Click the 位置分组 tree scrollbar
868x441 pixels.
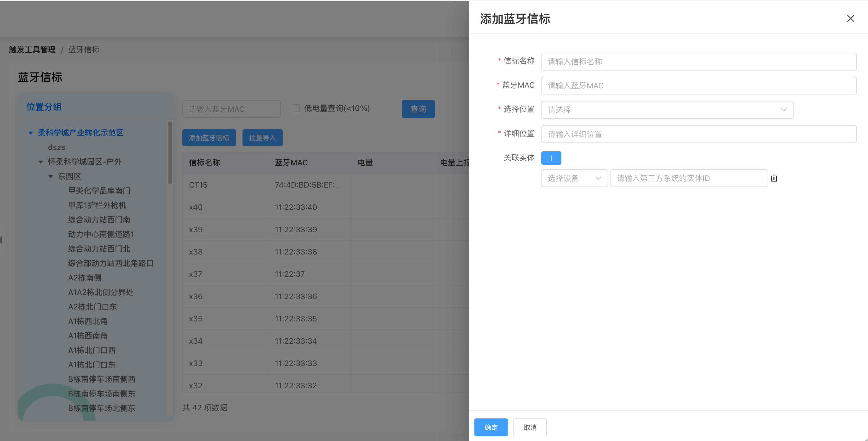(x=170, y=152)
